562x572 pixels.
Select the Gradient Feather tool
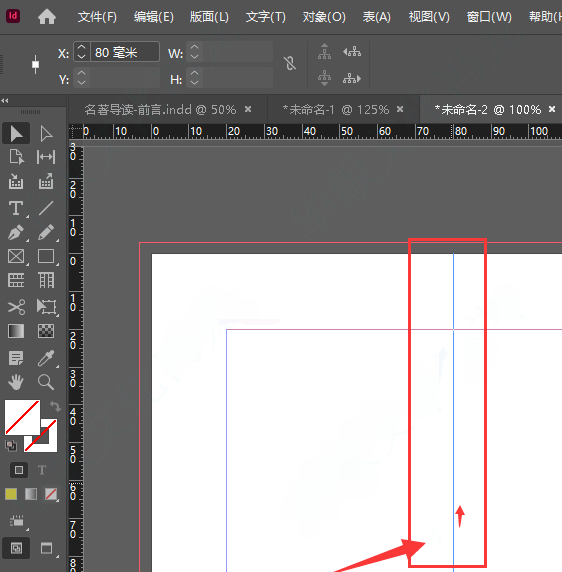(46, 331)
